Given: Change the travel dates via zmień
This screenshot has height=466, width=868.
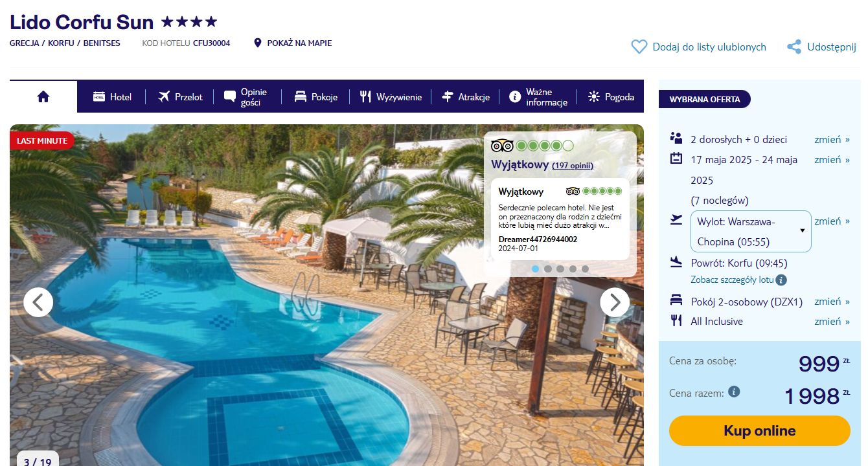Looking at the screenshot, I should (x=832, y=159).
